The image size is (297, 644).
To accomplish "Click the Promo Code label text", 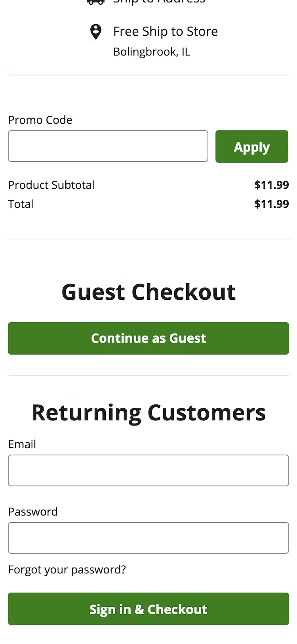I will tap(40, 120).
